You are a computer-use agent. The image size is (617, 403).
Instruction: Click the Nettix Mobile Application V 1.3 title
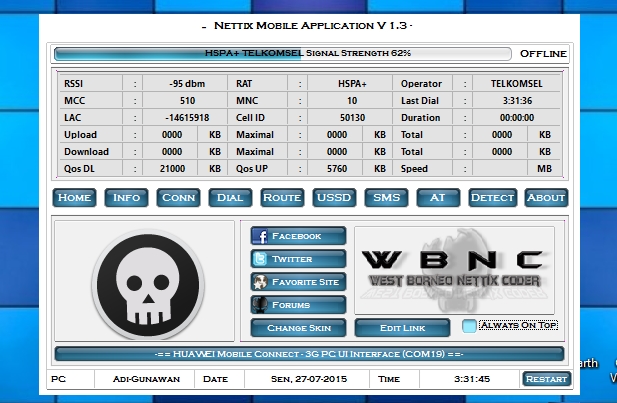[x=310, y=26]
